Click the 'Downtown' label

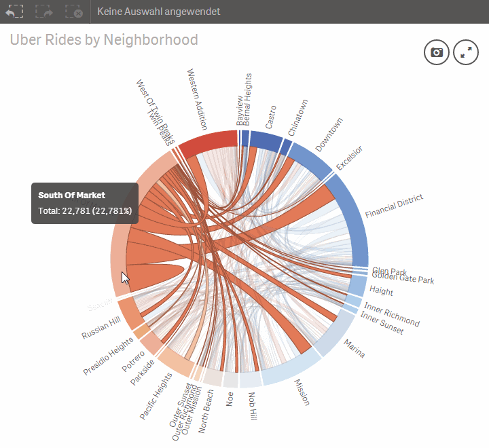(329, 134)
